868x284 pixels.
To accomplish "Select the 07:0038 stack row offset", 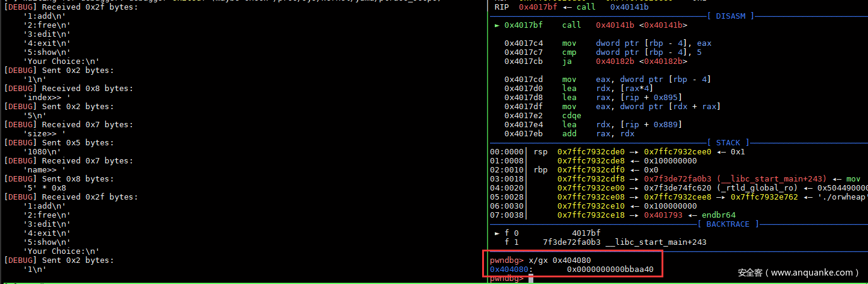I will 506,215.
